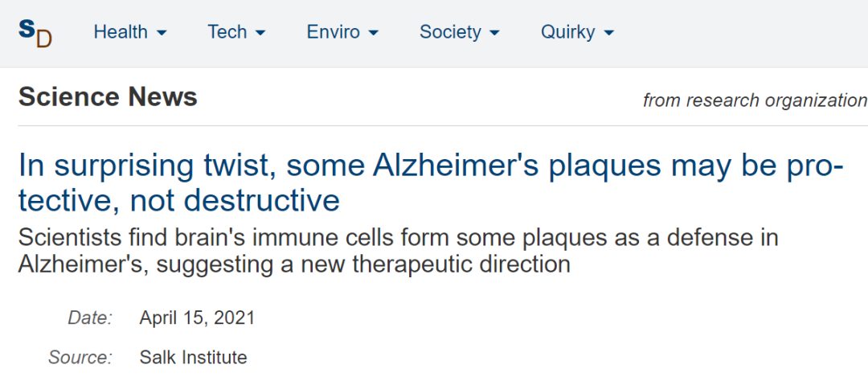Click the 'from research organizations' text

click(x=754, y=100)
